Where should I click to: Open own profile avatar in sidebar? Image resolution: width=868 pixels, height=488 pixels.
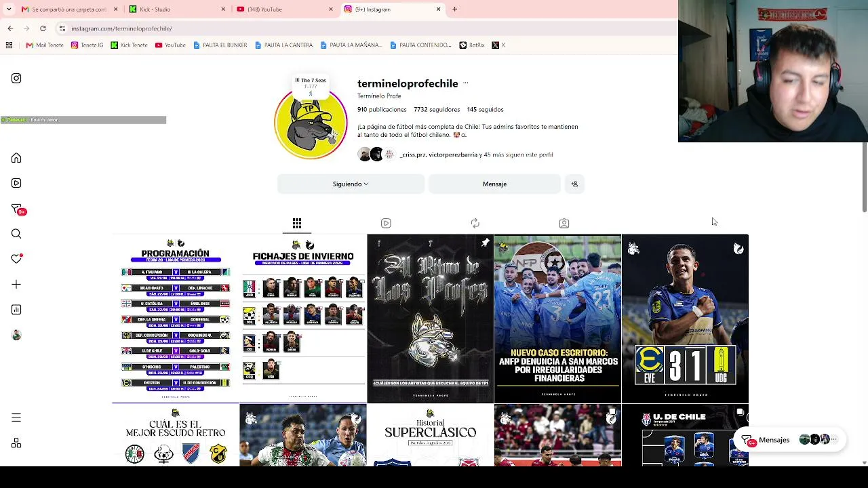point(16,335)
